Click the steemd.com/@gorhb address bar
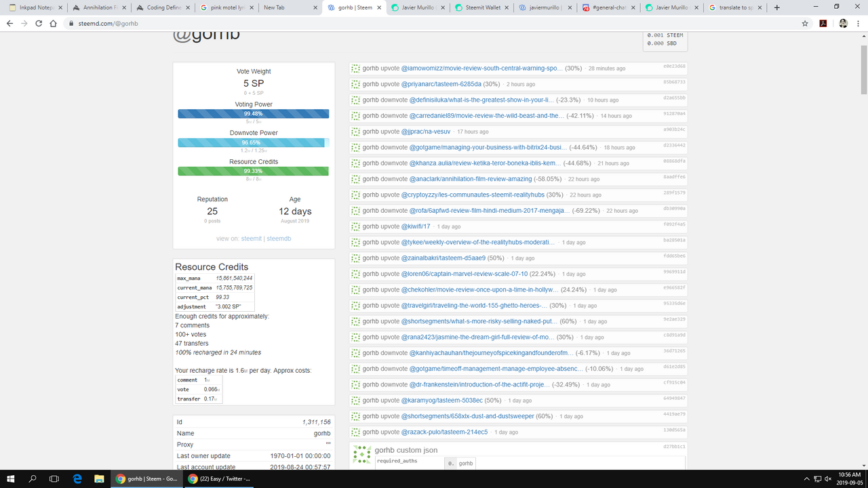This screenshot has height=488, width=868. (x=434, y=23)
